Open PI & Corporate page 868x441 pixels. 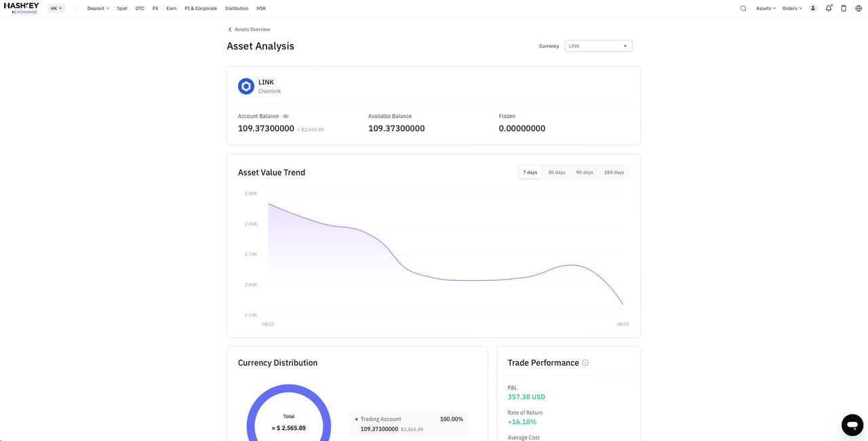201,9
